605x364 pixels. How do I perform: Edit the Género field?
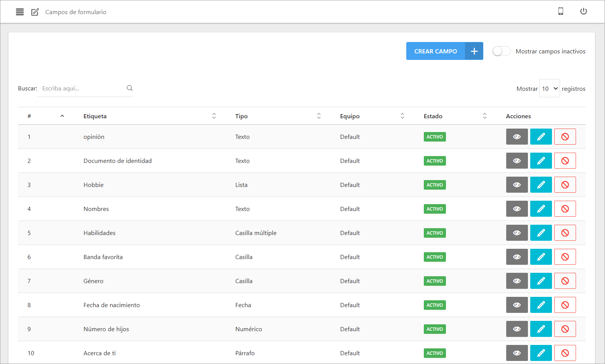pos(541,281)
